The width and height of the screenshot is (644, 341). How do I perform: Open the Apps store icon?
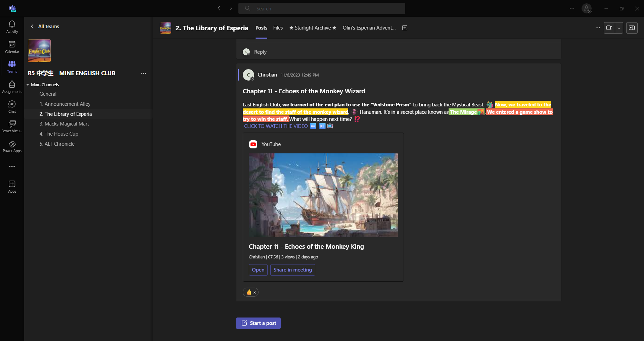(x=12, y=187)
